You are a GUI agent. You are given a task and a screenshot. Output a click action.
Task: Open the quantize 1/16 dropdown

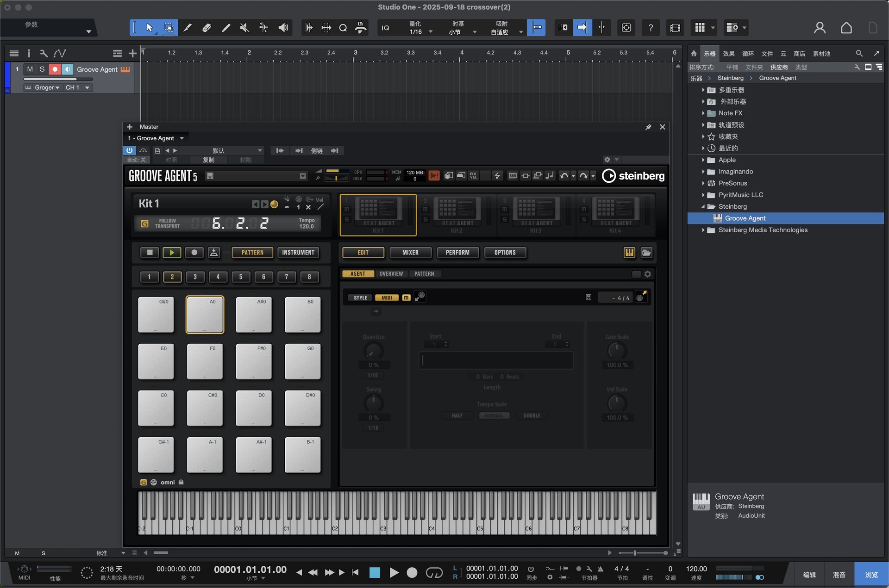(x=430, y=32)
